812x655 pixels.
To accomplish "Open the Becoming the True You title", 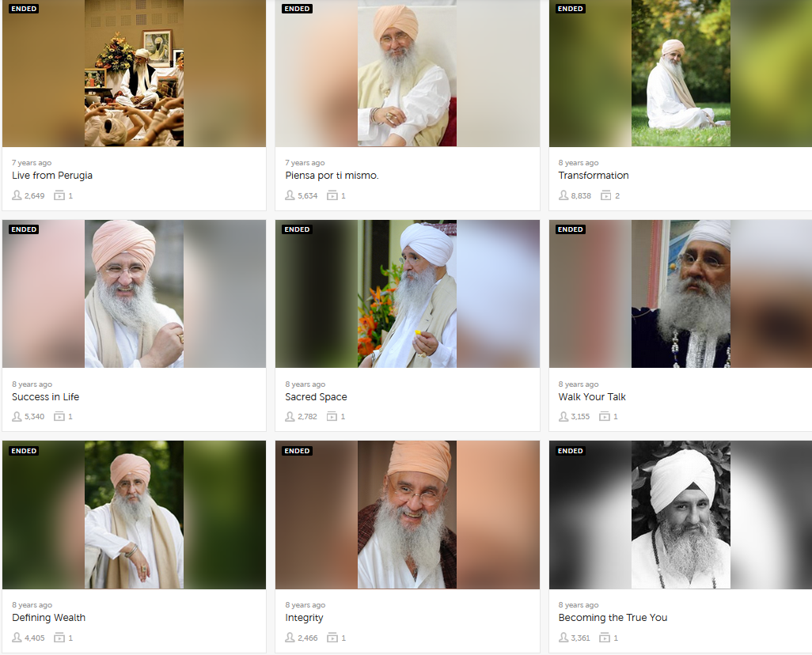I will tap(613, 617).
